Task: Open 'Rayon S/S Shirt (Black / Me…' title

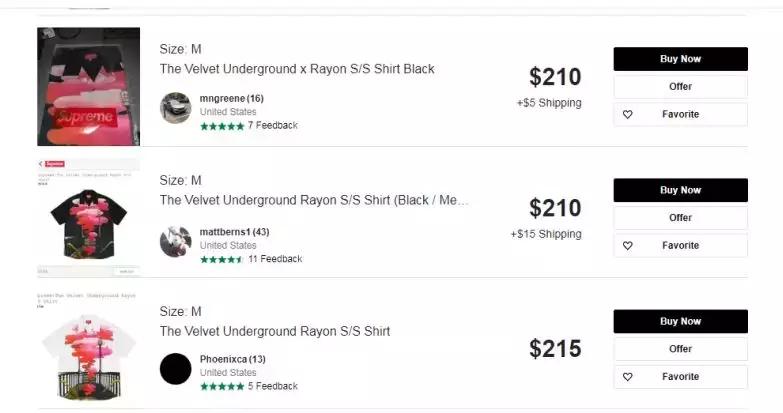Action: tap(313, 200)
